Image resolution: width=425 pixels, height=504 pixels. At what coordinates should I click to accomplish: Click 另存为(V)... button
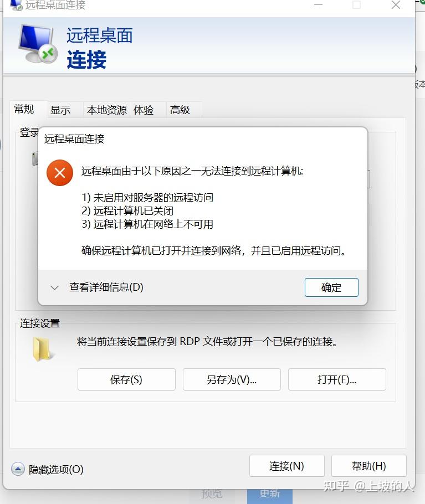pos(232,379)
